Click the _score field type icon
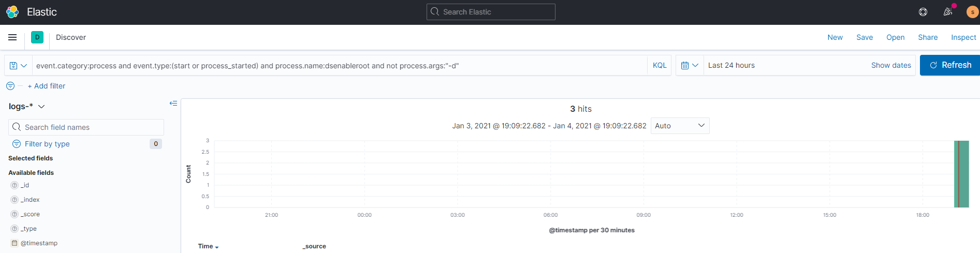 pyautogui.click(x=14, y=214)
